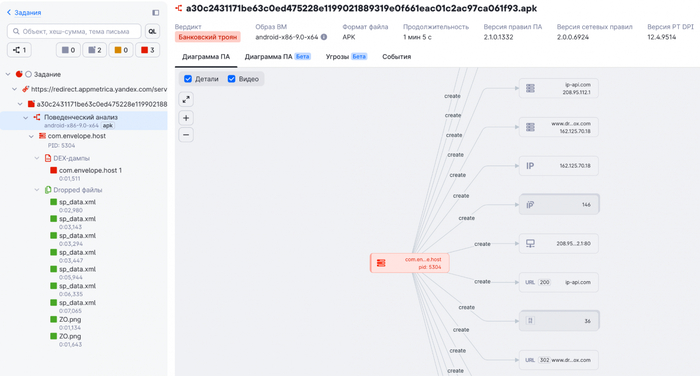Open sp_data.xml at 0:06,335

[x=77, y=286]
